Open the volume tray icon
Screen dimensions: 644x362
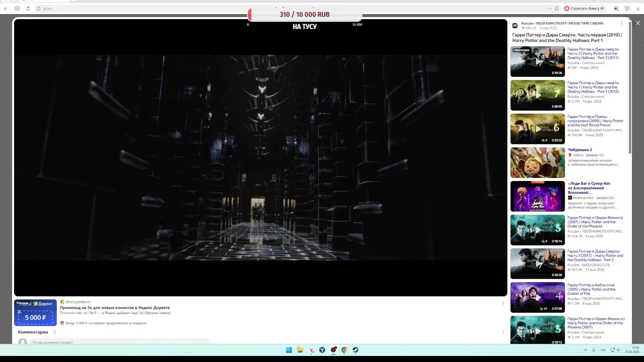point(619,350)
